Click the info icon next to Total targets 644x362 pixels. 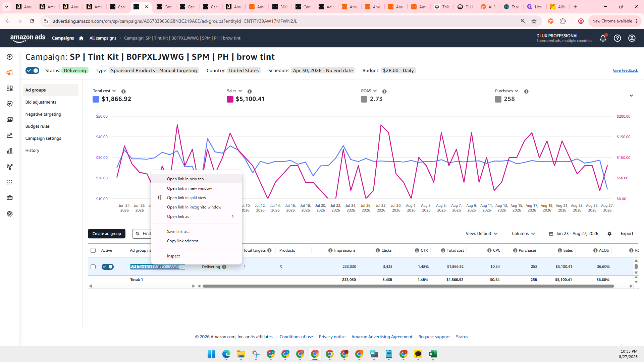coord(269,250)
